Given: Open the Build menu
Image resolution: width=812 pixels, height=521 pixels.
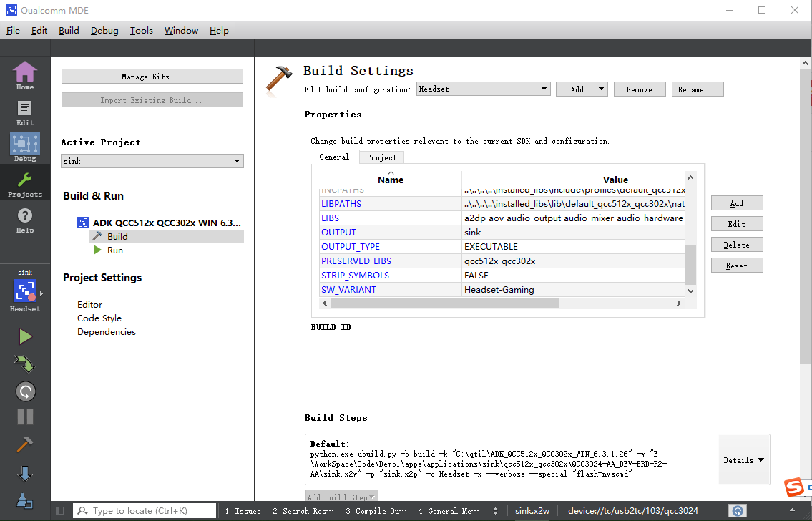Looking at the screenshot, I should tap(69, 31).
